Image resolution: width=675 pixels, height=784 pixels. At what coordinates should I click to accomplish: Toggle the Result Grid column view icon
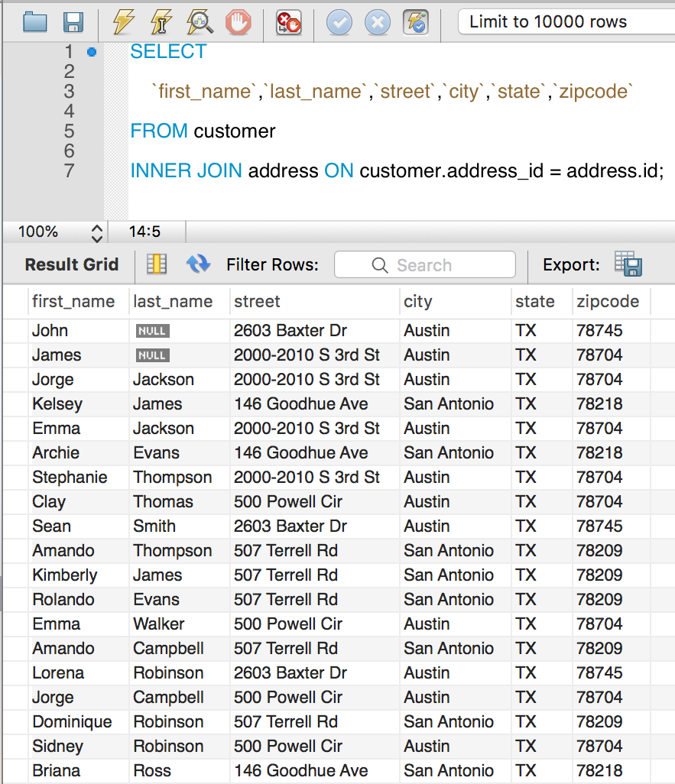157,264
